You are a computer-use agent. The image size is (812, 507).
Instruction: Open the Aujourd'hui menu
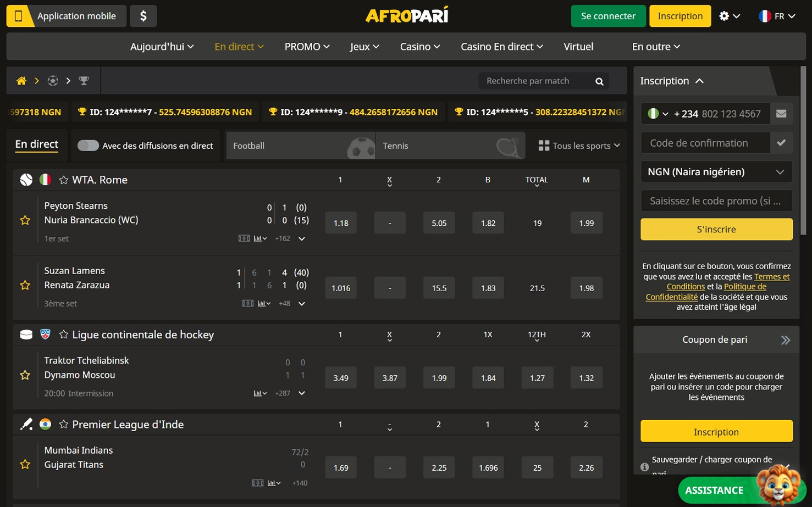[162, 47]
